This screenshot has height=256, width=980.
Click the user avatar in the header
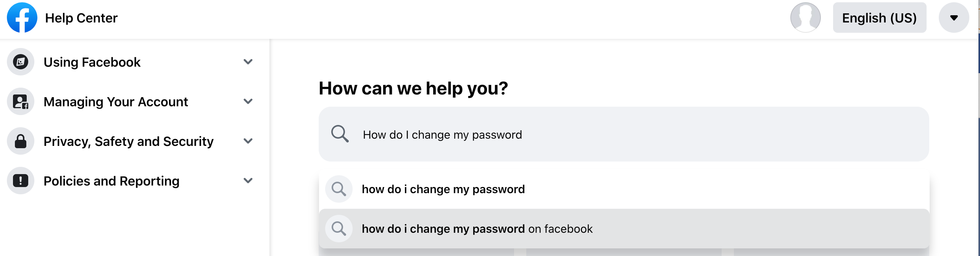pos(805,17)
